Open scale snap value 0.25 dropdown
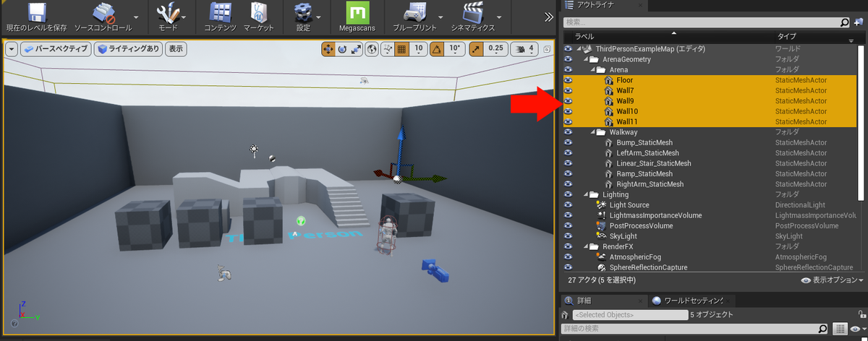The height and width of the screenshot is (341, 868). pos(495,49)
